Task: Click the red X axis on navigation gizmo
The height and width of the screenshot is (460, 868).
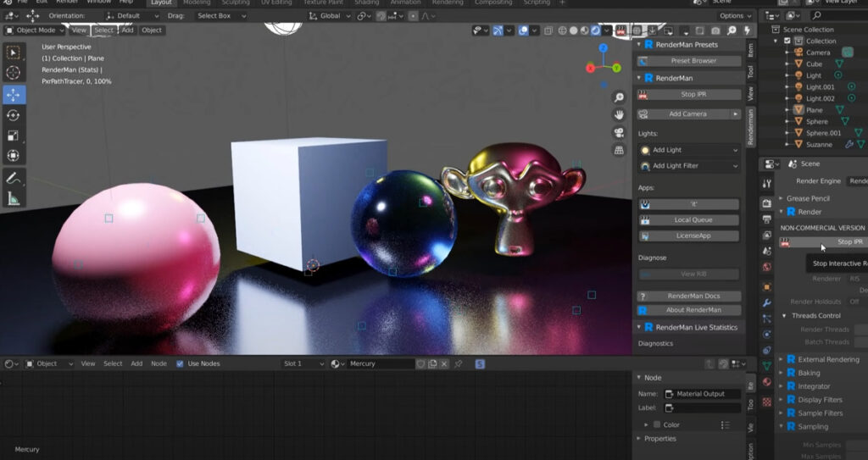Action: pyautogui.click(x=590, y=68)
